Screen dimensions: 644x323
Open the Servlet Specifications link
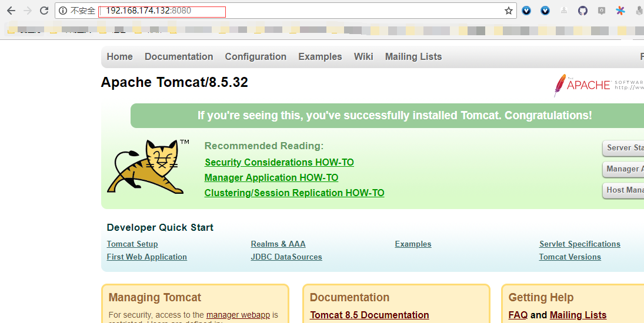(x=579, y=244)
